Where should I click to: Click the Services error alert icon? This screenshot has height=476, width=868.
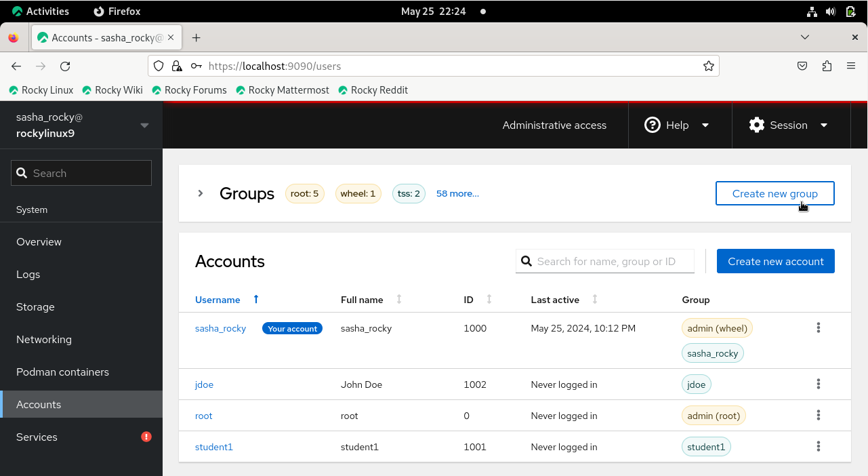click(x=146, y=437)
